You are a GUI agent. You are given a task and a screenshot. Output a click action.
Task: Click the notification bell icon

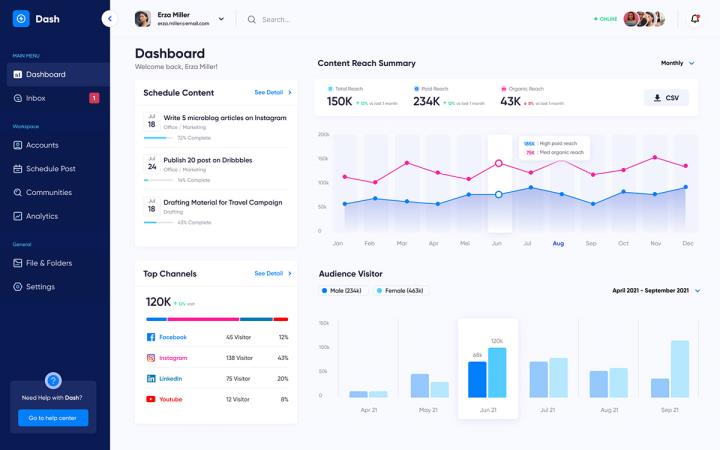click(695, 19)
